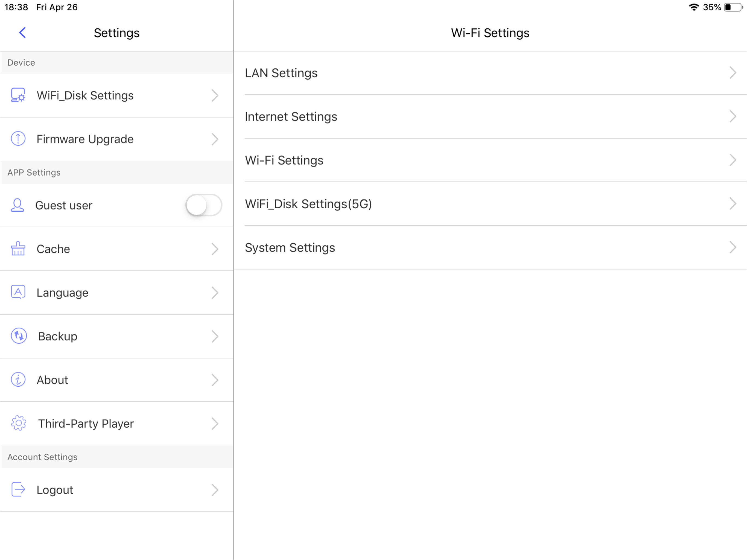Tap the 35% battery percentage
The width and height of the screenshot is (747, 560).
coord(712,7)
